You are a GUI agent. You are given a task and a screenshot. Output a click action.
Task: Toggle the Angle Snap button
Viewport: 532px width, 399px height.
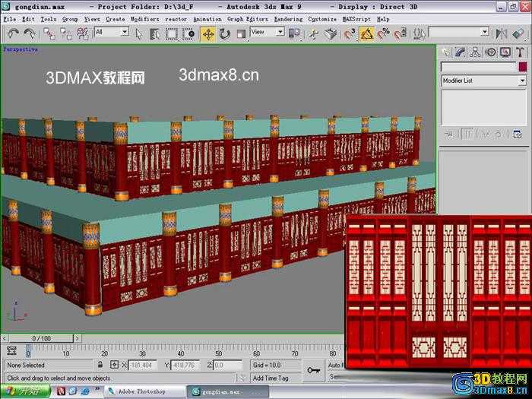366,34
